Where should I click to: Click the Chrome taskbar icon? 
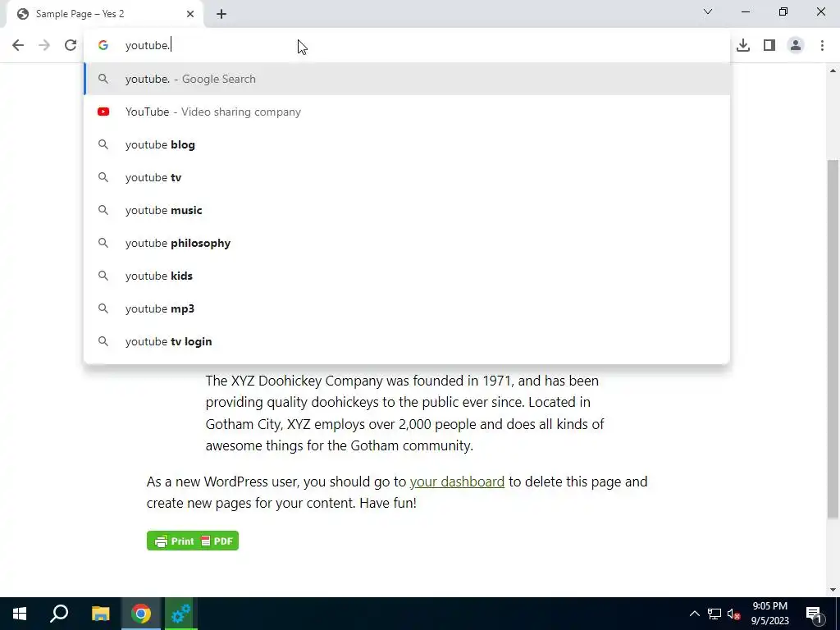[x=141, y=614]
